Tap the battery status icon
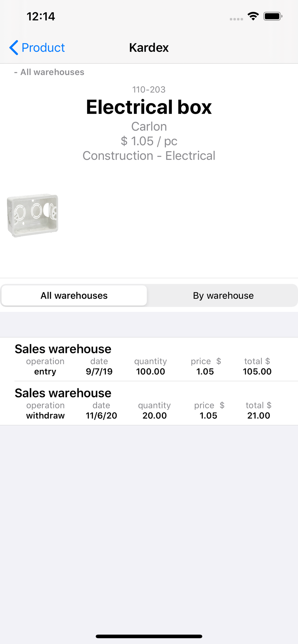This screenshot has width=298, height=644. click(x=273, y=16)
